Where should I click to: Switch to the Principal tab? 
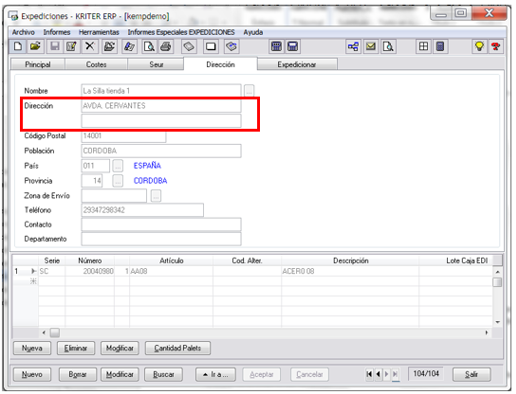38,64
